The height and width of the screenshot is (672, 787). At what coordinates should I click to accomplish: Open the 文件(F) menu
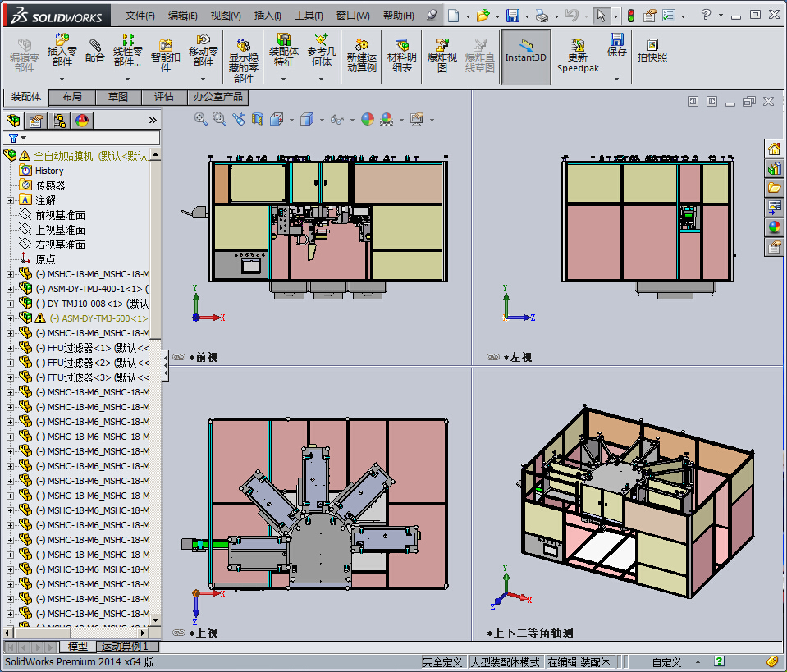pyautogui.click(x=140, y=16)
